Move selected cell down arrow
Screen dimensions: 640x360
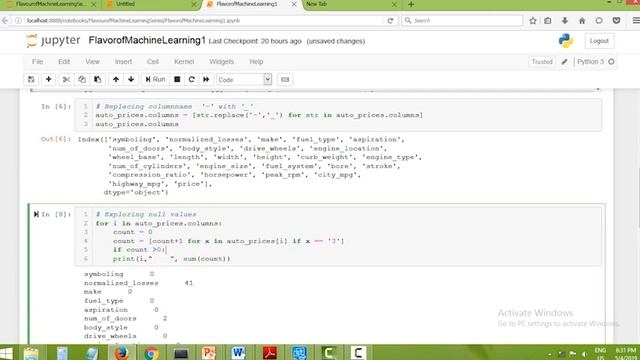[x=131, y=80]
